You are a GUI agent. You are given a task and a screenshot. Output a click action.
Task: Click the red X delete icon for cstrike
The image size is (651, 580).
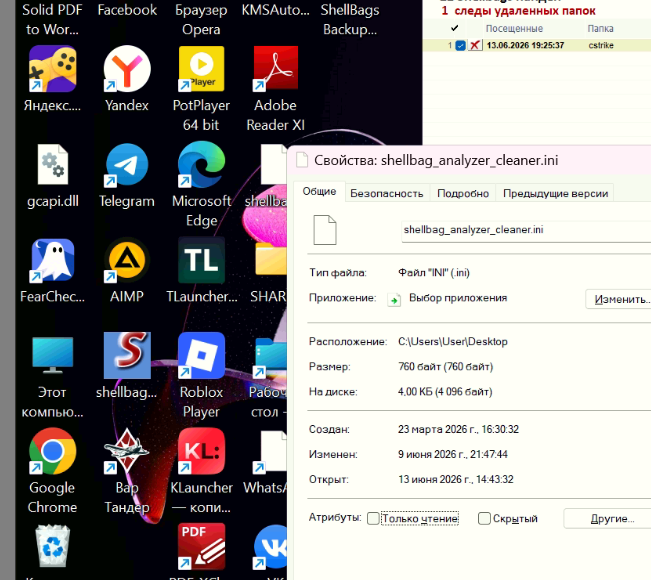(x=475, y=45)
